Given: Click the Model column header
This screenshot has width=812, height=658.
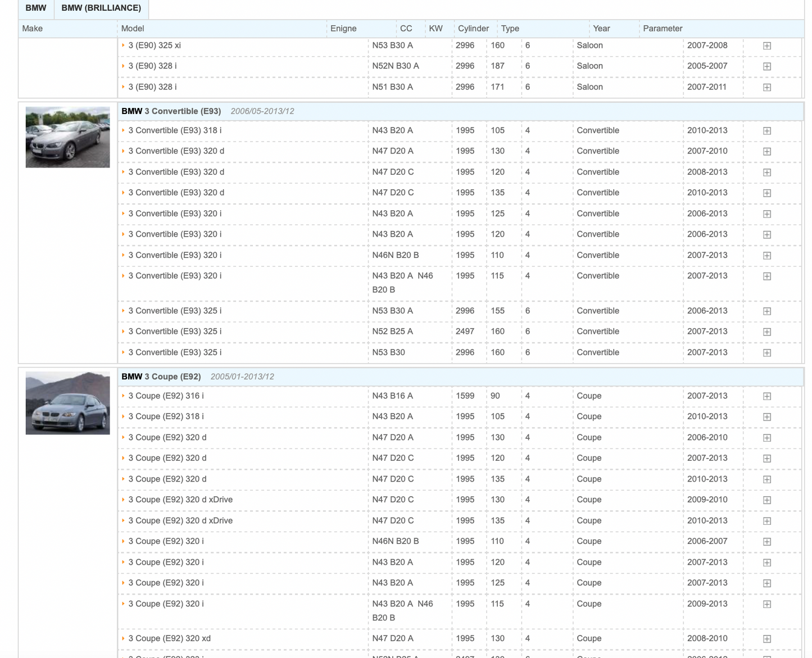Looking at the screenshot, I should (x=133, y=29).
